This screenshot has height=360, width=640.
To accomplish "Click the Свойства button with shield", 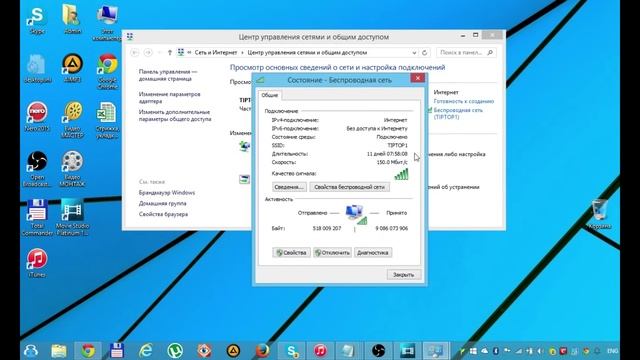I will [x=291, y=253].
